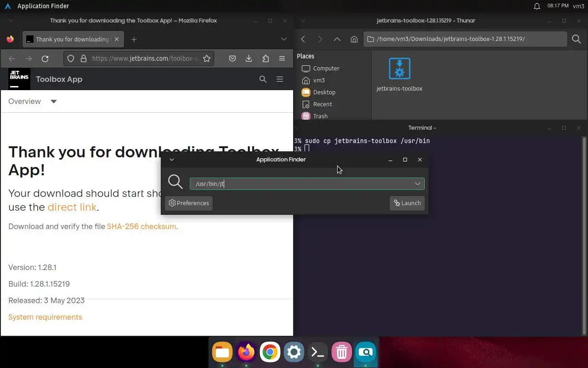Open Application Finder window menu chevron
This screenshot has width=588, height=368.
click(x=172, y=160)
